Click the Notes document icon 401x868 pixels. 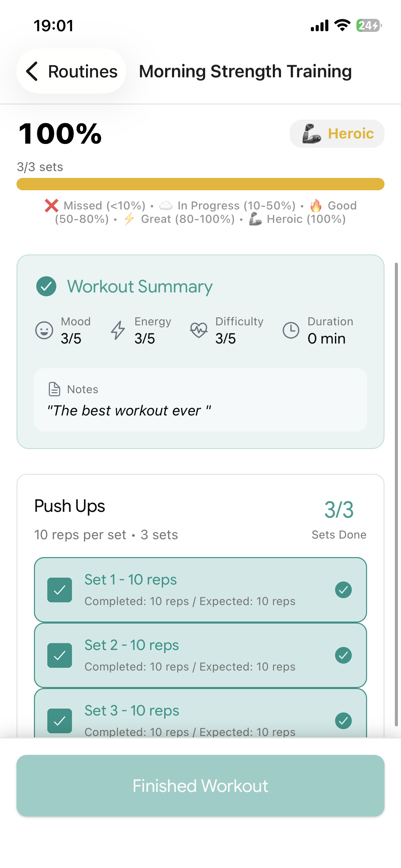pyautogui.click(x=54, y=389)
